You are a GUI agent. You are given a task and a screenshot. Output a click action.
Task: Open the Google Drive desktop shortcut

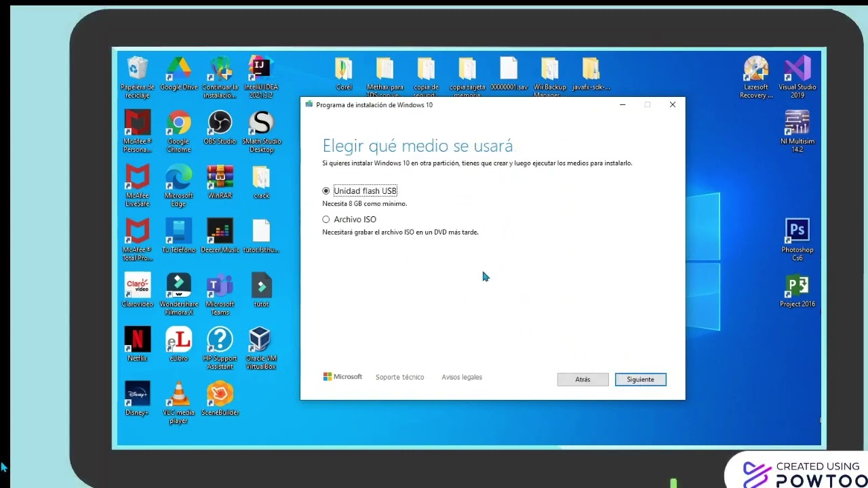[179, 68]
